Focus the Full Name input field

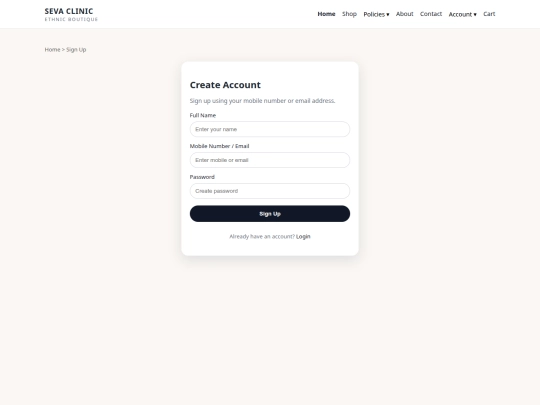click(x=270, y=129)
